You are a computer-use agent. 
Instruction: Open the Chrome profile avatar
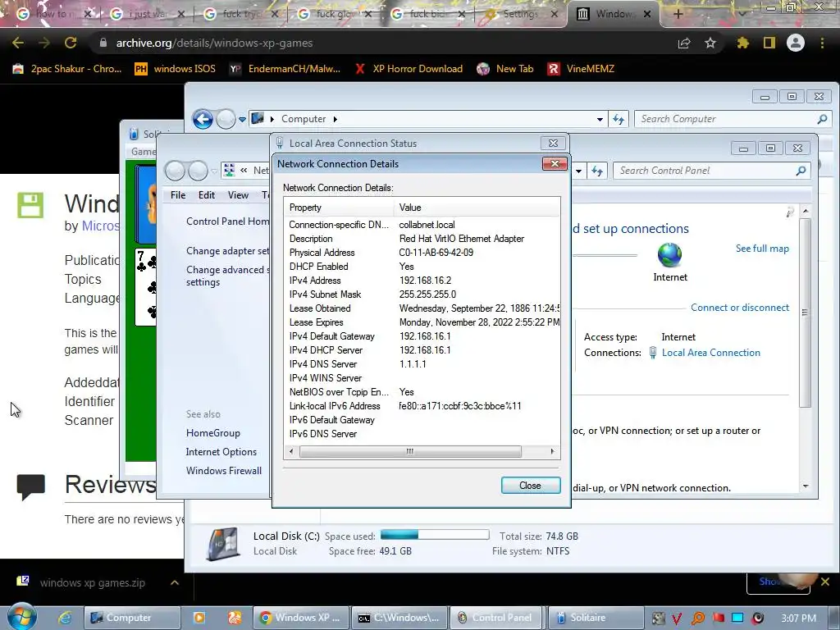point(796,43)
